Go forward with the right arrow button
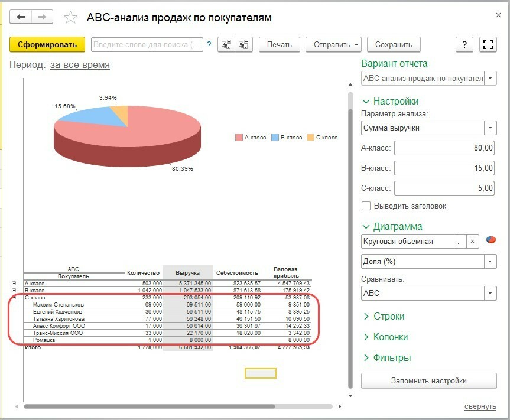This screenshot has height=420, width=510. pyautogui.click(x=42, y=17)
